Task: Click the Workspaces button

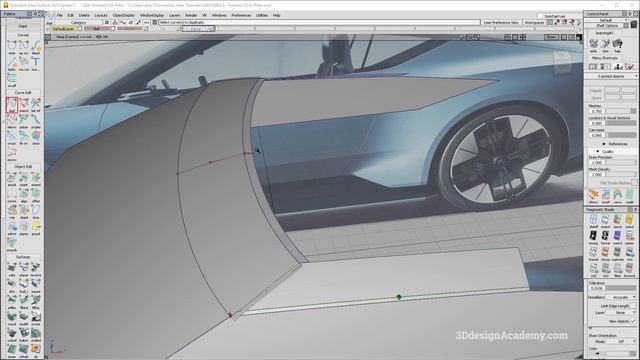Action: click(534, 22)
